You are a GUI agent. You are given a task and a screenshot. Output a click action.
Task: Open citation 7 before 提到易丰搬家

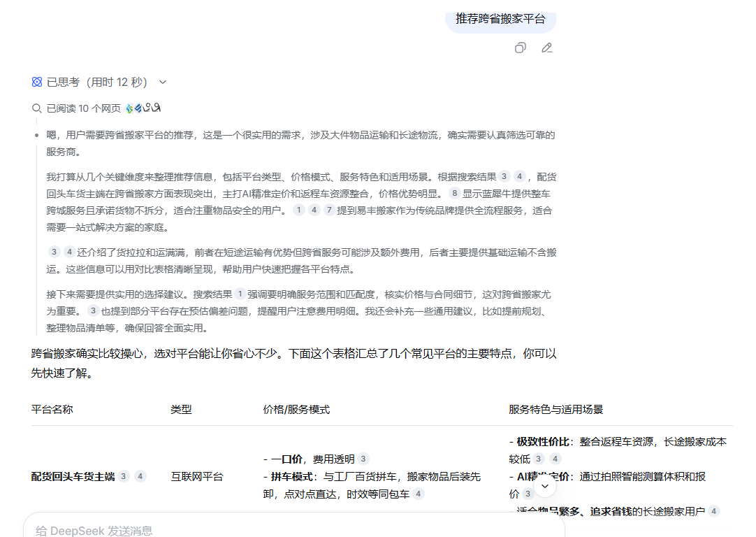(x=329, y=210)
